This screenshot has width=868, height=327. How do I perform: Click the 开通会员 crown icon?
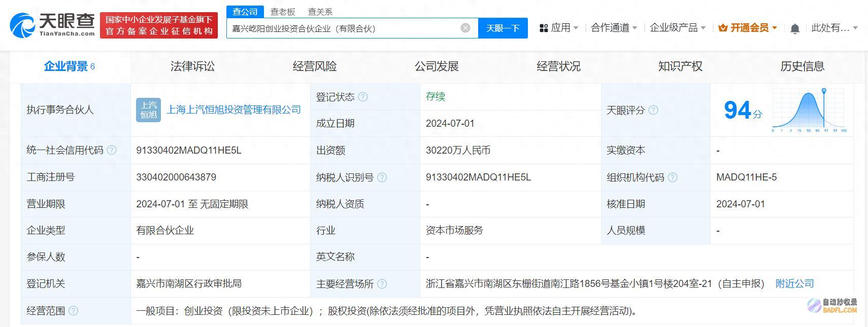point(723,28)
